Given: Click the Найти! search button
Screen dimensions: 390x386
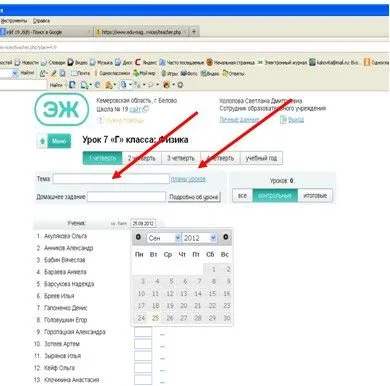Looking at the screenshot, I should [27, 73].
